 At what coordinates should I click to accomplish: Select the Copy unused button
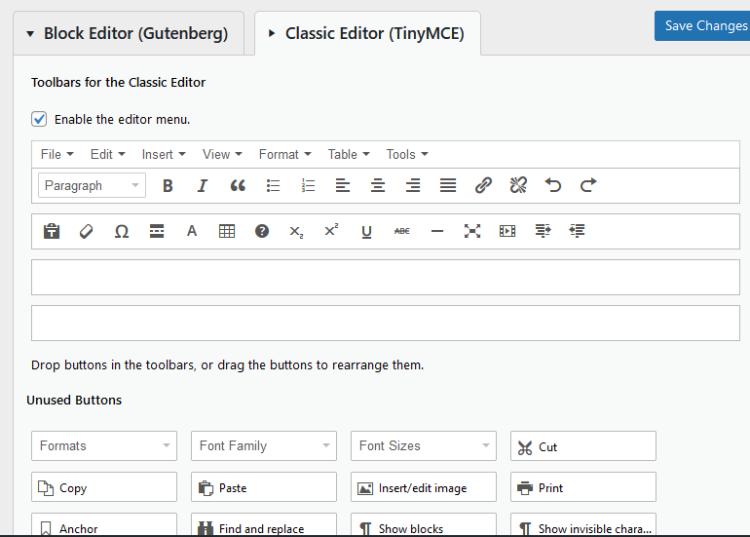pos(104,487)
